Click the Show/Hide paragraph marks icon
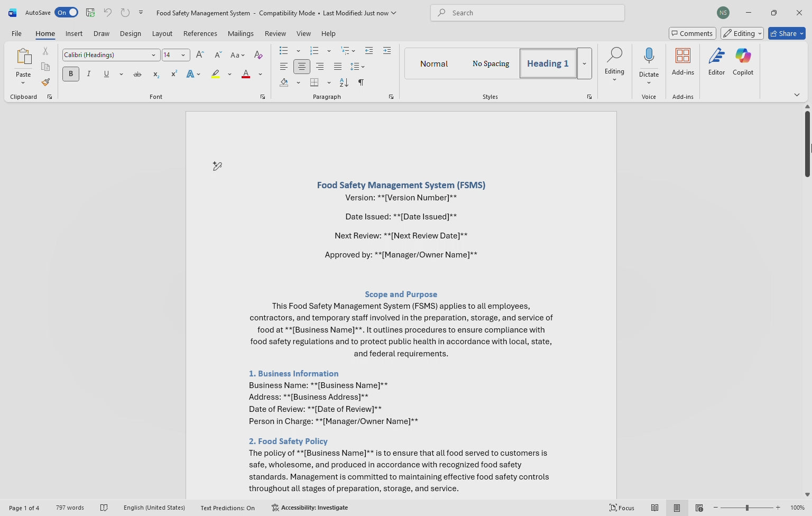 (x=361, y=82)
